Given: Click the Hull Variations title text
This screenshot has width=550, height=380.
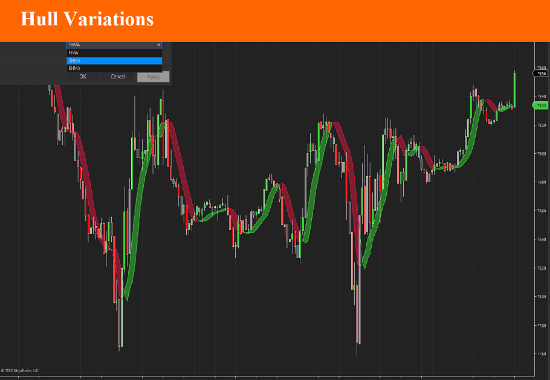Looking at the screenshot, I should coord(87,19).
